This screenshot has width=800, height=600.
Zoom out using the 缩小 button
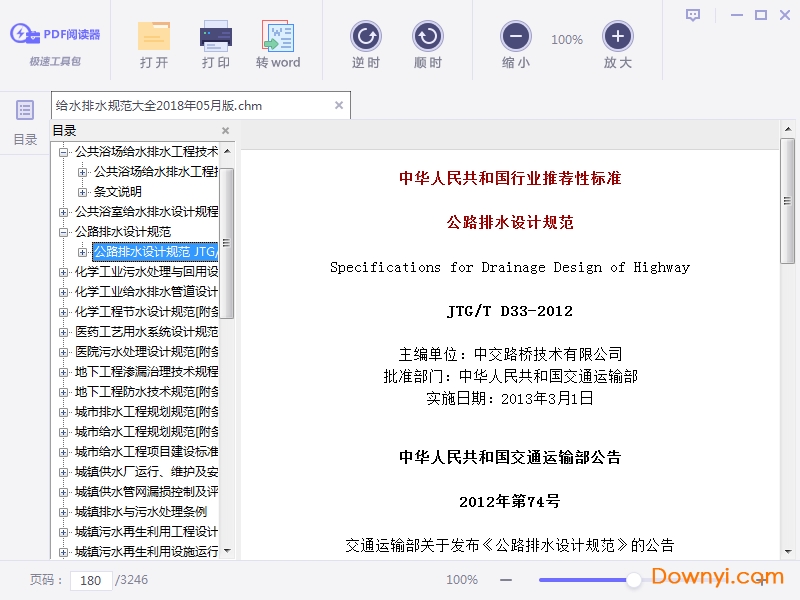(516, 37)
